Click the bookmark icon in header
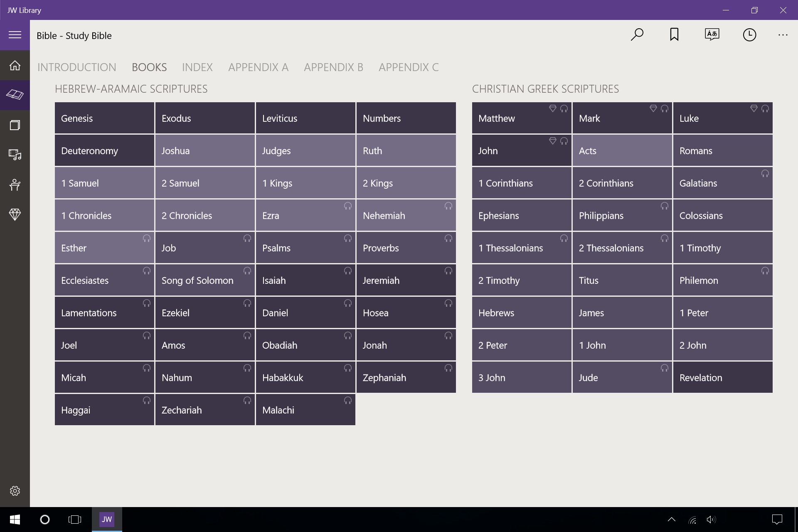Viewport: 798px width, 532px height. (674, 35)
